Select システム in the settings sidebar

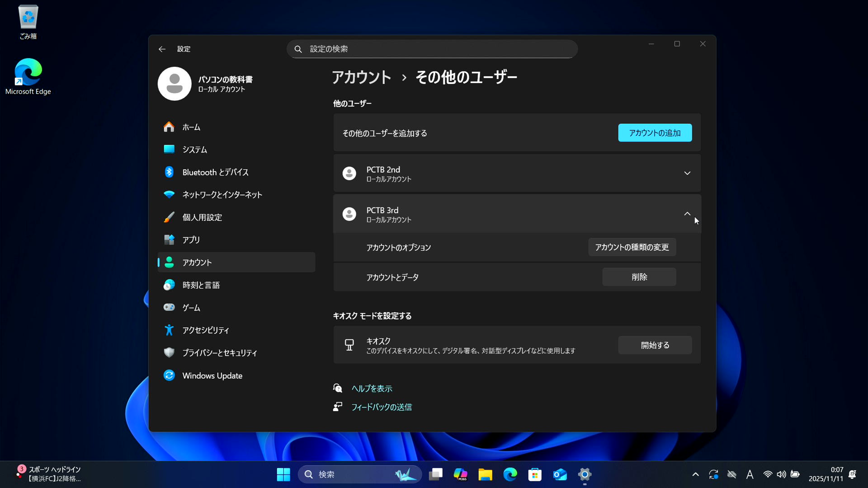click(x=194, y=150)
